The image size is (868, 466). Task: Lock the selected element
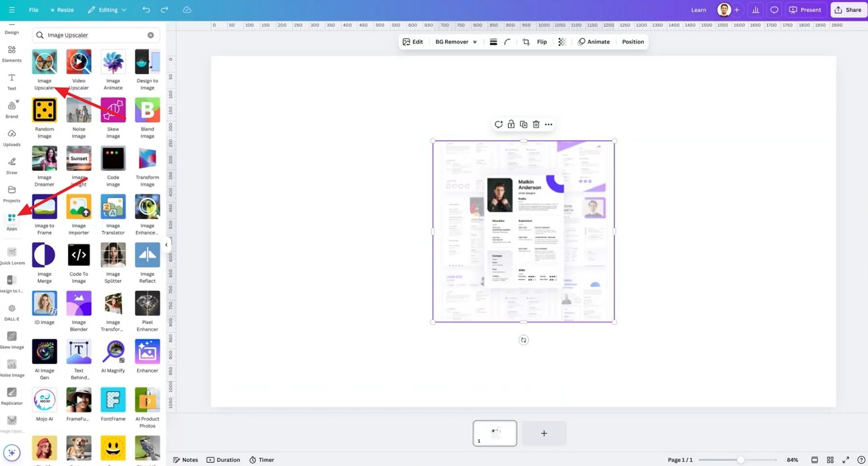coord(511,124)
